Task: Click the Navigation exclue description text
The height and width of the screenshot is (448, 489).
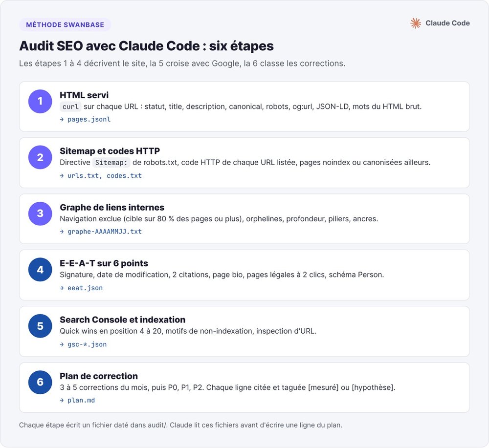Action: [219, 219]
